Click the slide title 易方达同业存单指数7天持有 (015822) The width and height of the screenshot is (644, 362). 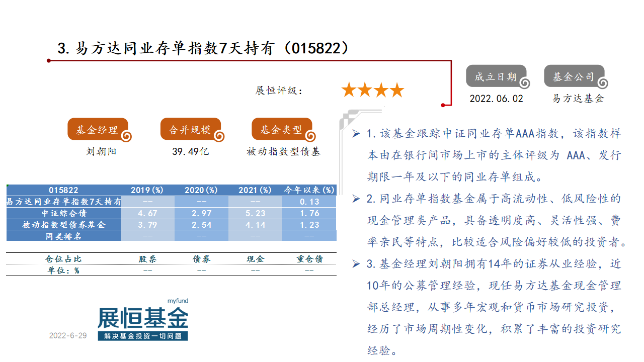[x=203, y=48]
